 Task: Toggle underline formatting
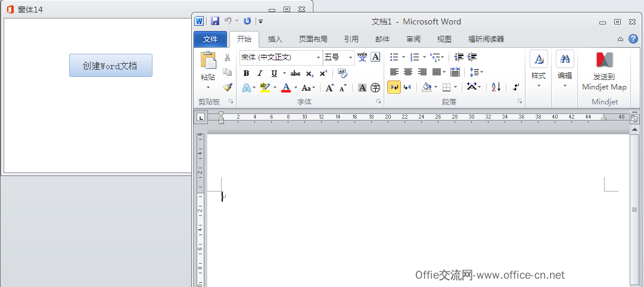pyautogui.click(x=274, y=73)
